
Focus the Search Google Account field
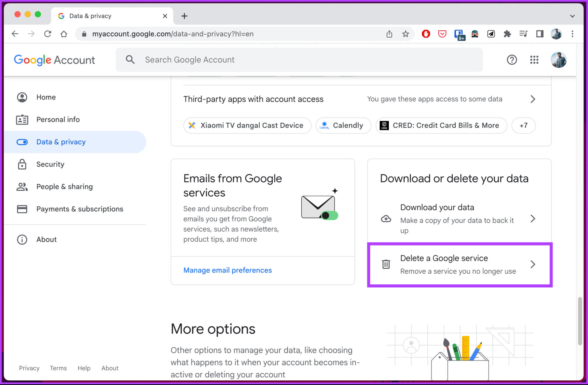(x=299, y=60)
